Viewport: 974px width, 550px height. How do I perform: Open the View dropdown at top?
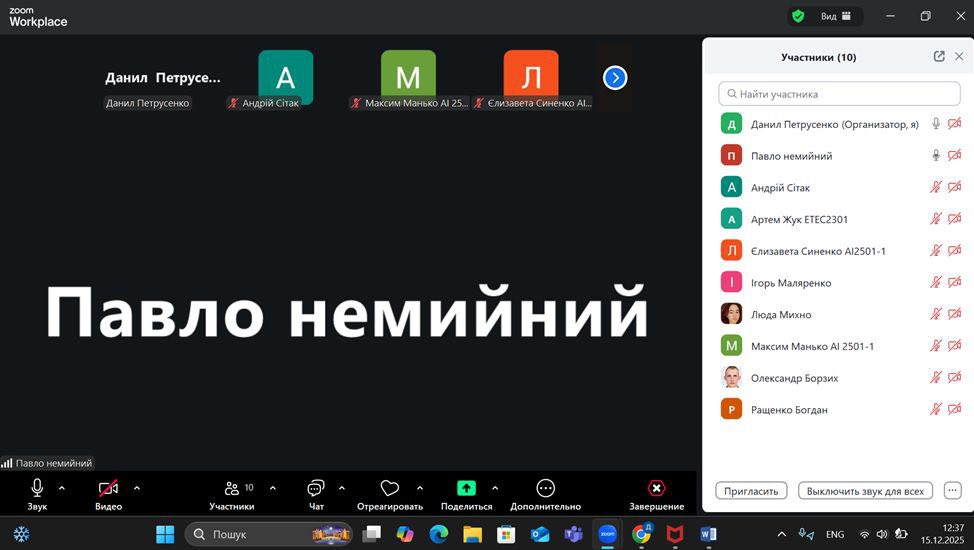pos(836,16)
